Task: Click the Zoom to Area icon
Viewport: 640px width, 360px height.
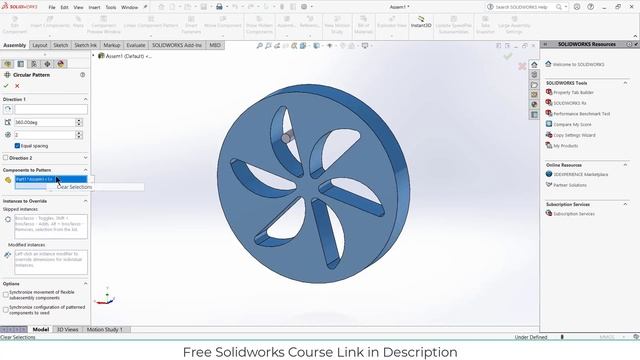Action: click(x=268, y=46)
